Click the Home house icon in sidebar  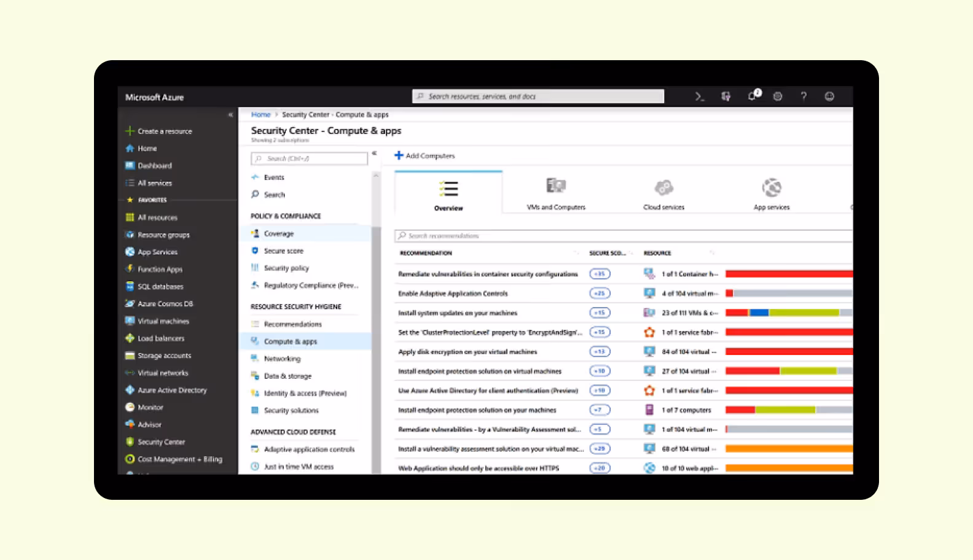coord(130,148)
